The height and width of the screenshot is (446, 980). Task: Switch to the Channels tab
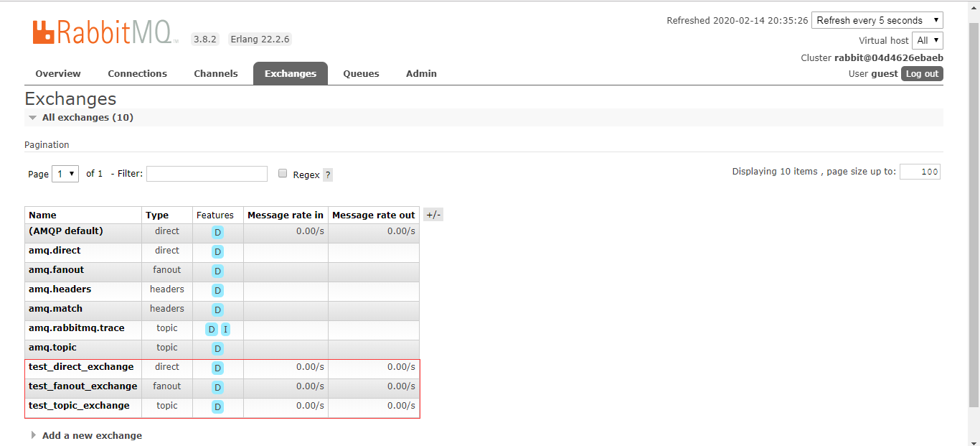click(x=216, y=73)
